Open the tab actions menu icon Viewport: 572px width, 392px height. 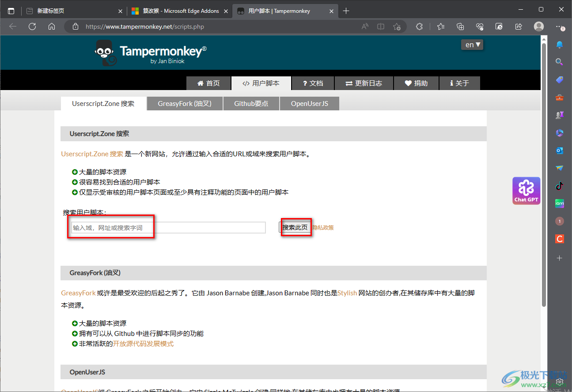11,11
